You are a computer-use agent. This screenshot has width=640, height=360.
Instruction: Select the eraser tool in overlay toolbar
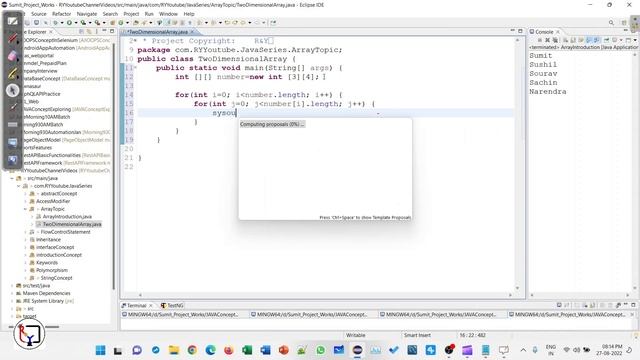pos(12,56)
